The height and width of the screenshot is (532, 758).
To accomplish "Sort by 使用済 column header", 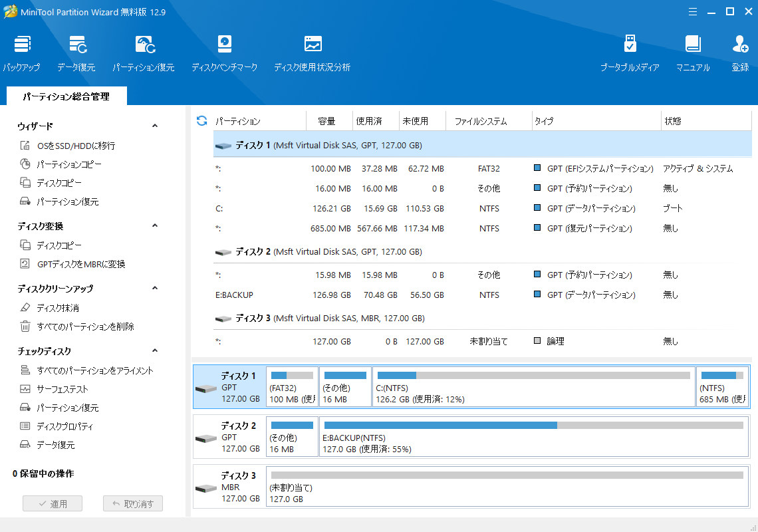I will tap(376, 121).
